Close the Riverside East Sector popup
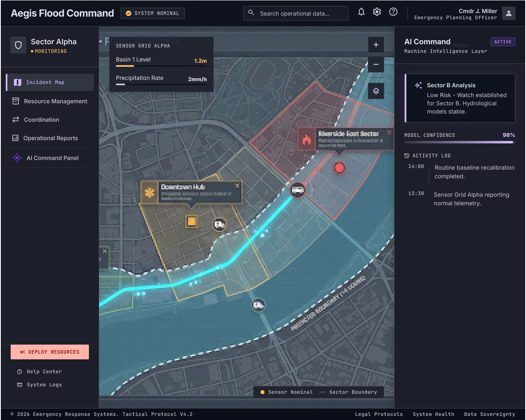Screen dimensions: 526x420 click(389, 132)
